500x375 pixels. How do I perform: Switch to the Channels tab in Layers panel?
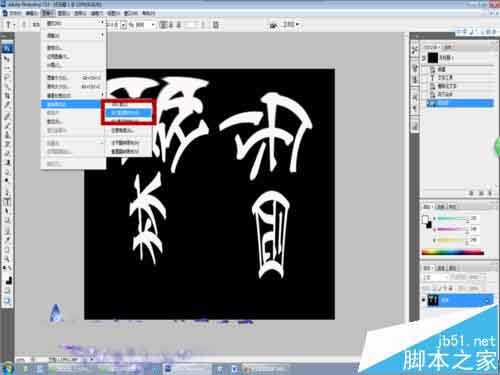[x=441, y=268]
